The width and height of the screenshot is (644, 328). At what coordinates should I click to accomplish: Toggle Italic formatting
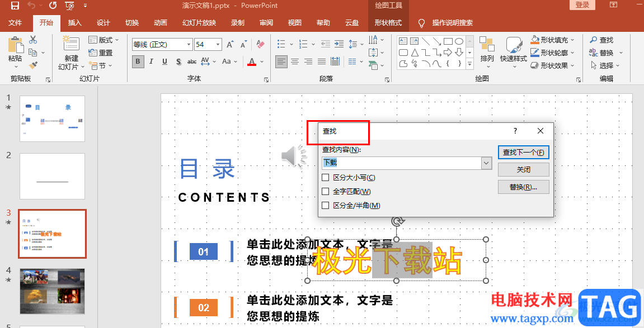pos(151,61)
